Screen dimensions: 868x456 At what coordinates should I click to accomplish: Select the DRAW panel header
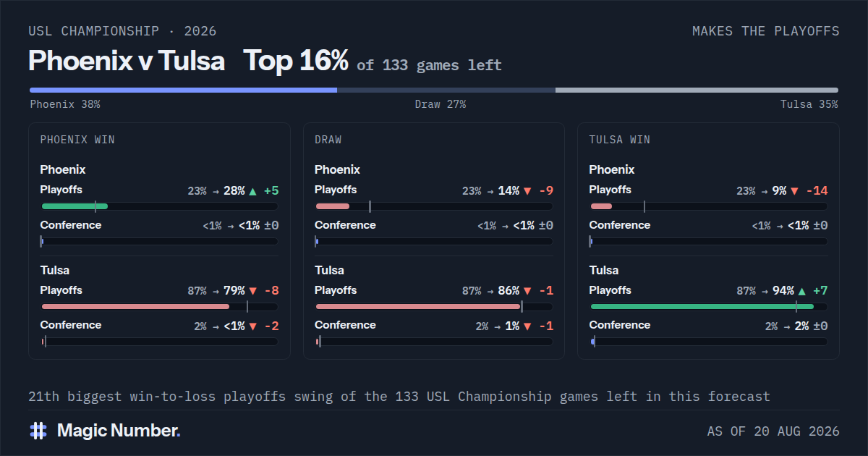[x=328, y=140]
